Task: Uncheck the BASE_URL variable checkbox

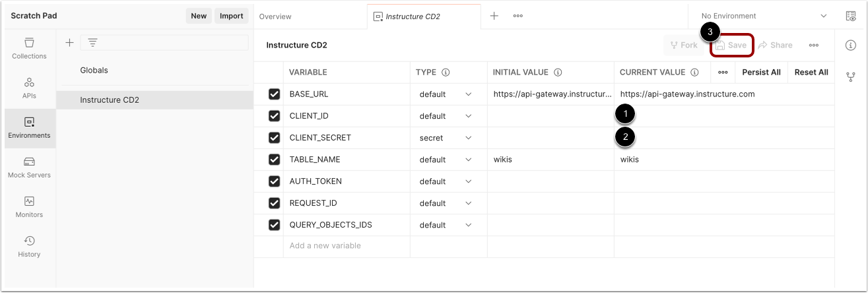Action: pyautogui.click(x=275, y=94)
